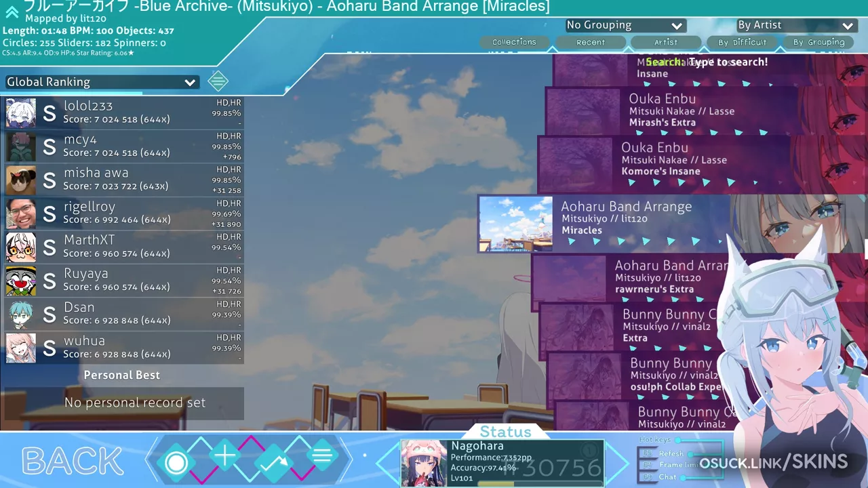This screenshot has width=868, height=488.
Task: Click the player name 'wuhua'
Action: [84, 341]
